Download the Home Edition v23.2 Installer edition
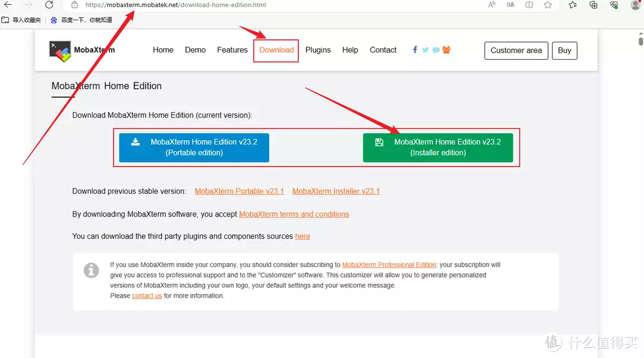The height and width of the screenshot is (358, 644). [438, 147]
